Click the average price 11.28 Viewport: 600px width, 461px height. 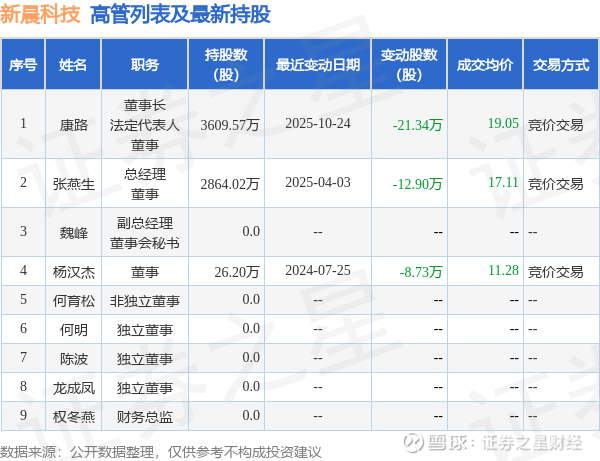tap(503, 270)
